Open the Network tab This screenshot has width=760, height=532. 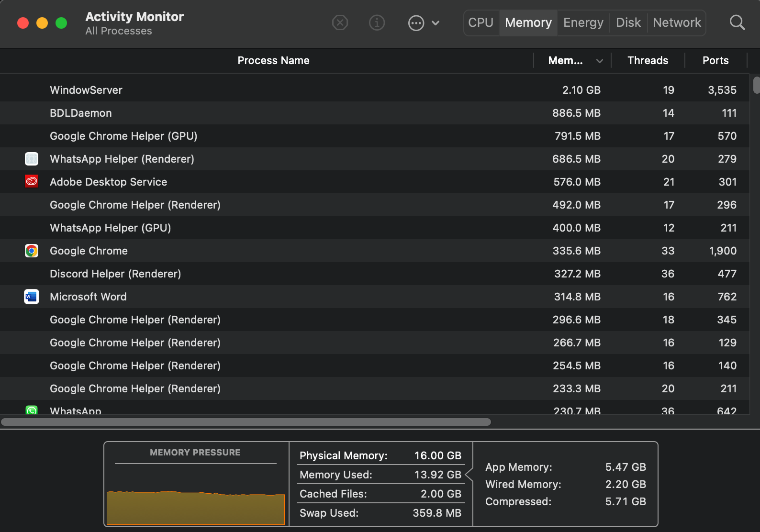[677, 22]
